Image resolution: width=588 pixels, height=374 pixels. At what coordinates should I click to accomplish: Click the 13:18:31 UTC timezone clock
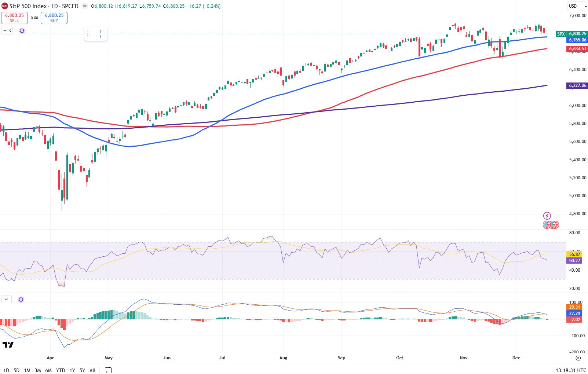point(571,370)
